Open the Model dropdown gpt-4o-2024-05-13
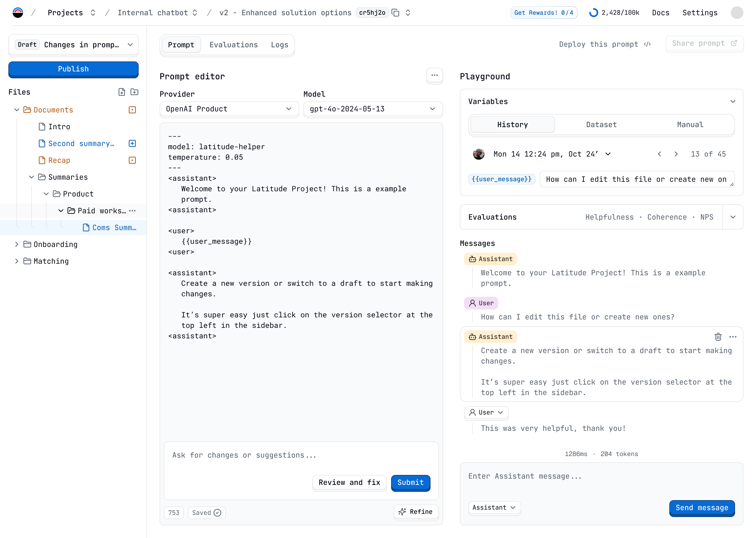 [x=373, y=109]
